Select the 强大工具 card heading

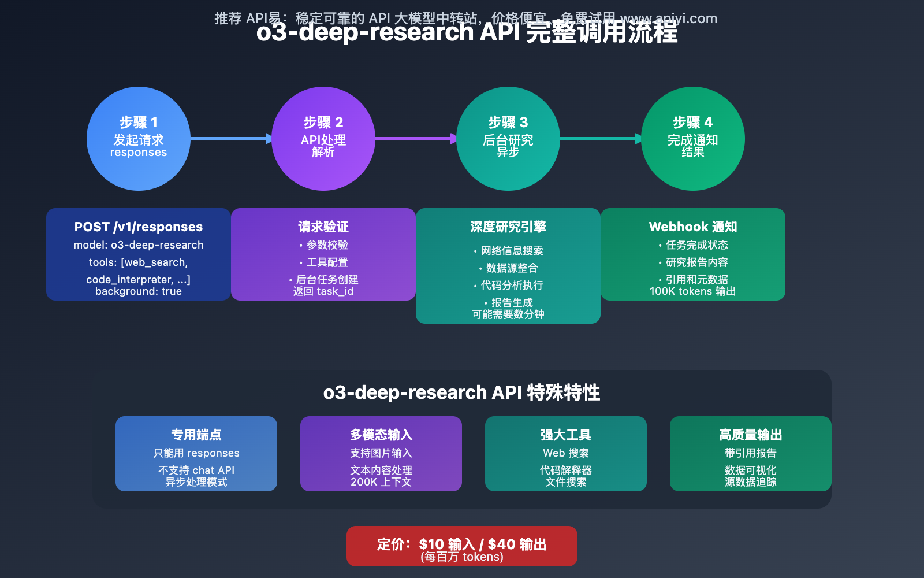(x=566, y=435)
